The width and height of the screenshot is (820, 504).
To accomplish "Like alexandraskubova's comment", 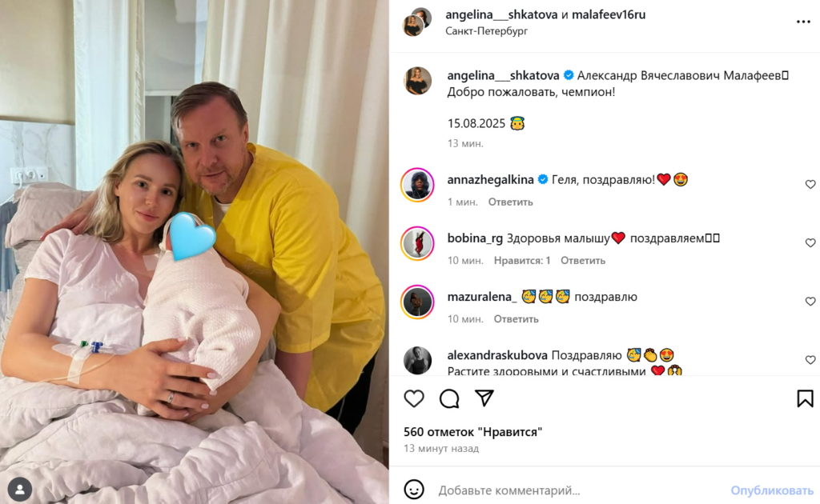I will (810, 360).
